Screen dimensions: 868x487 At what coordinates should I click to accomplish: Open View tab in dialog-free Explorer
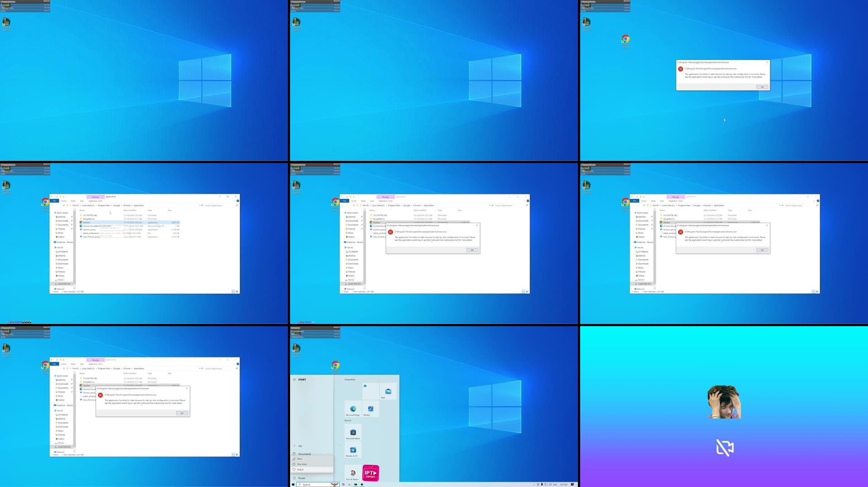pyautogui.click(x=82, y=201)
